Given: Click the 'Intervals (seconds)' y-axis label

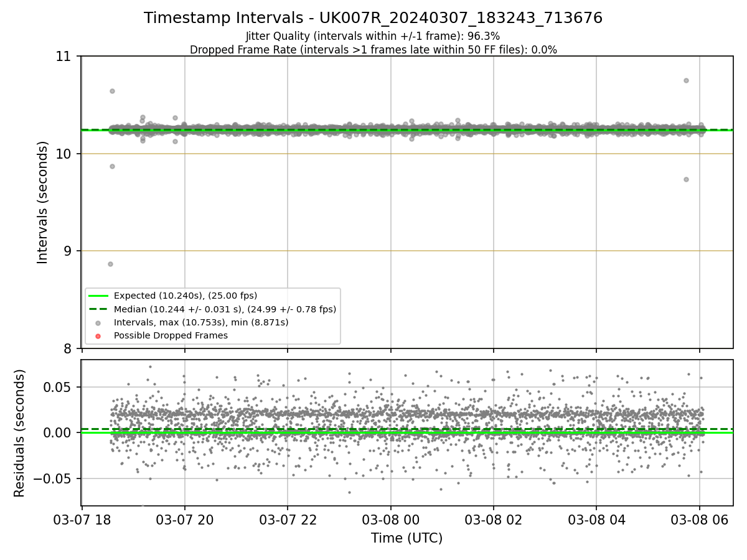Looking at the screenshot, I should [x=42, y=202].
